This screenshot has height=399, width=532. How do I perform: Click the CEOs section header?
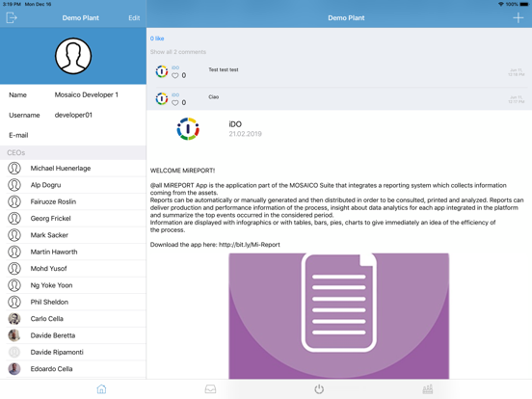coord(73,152)
